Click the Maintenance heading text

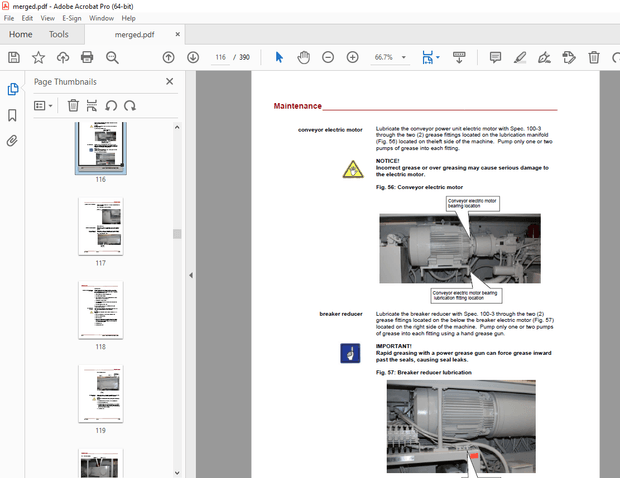coord(297,106)
